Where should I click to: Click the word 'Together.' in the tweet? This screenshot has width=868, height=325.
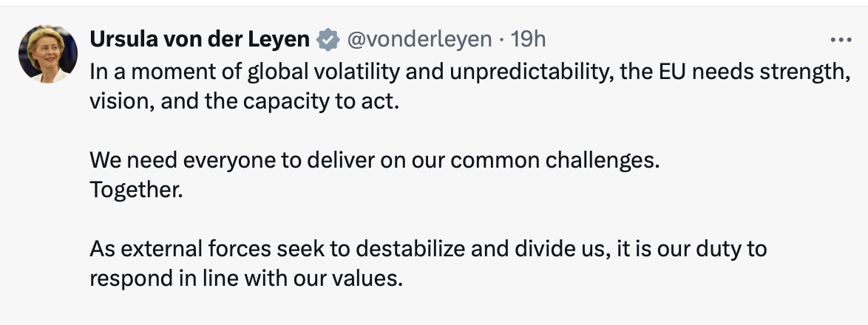136,190
